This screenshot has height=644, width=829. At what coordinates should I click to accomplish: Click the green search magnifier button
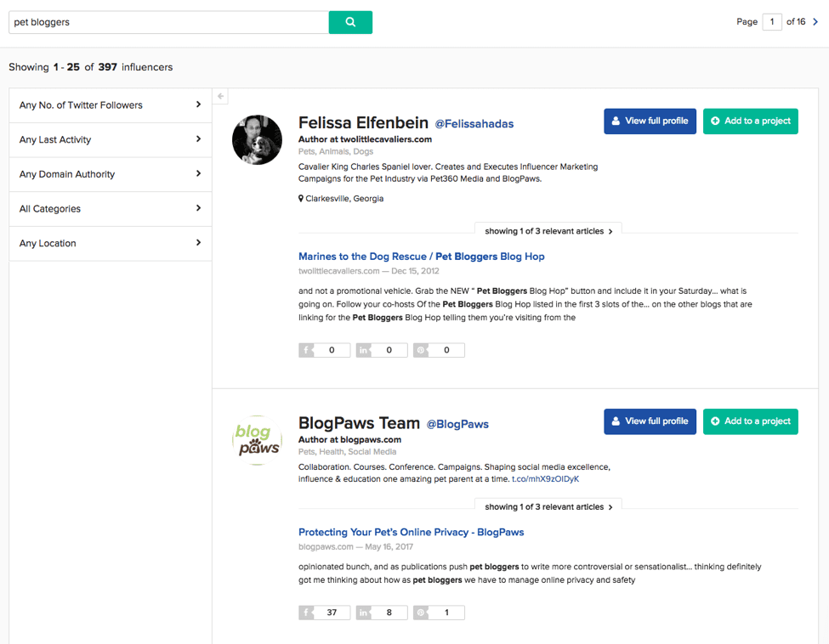tap(350, 22)
